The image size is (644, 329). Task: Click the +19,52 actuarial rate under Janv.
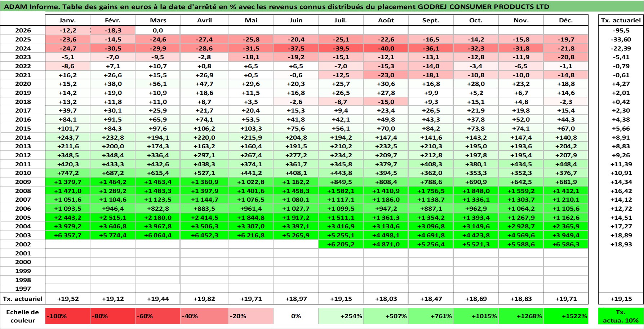tap(68, 299)
